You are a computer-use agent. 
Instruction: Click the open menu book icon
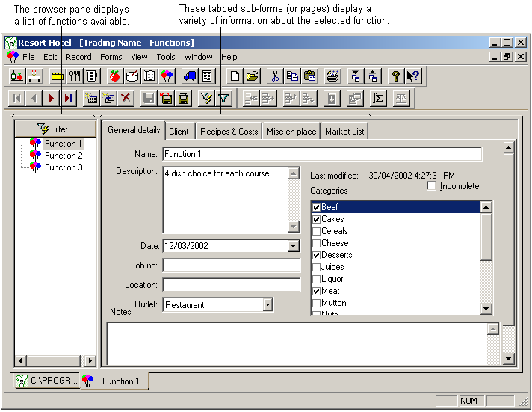point(149,76)
